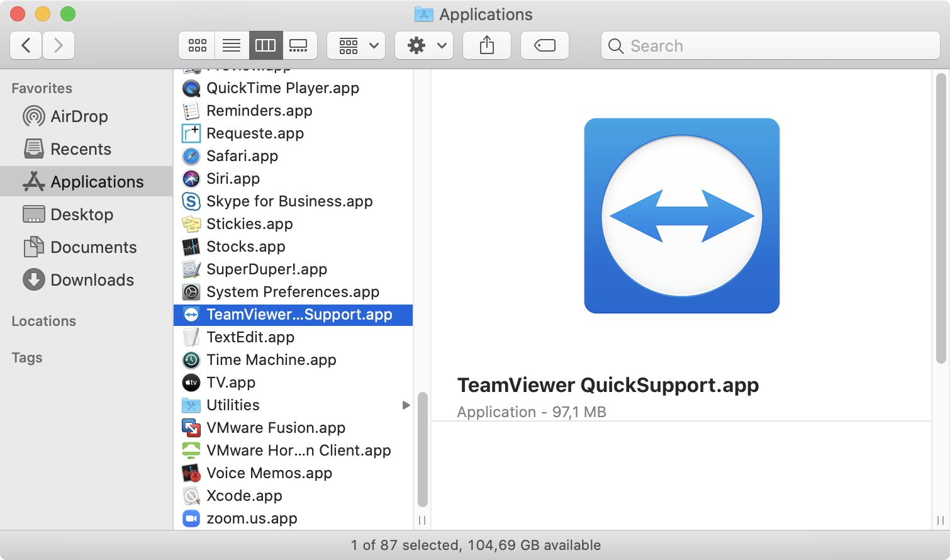Click the Siri app icon
950x560 pixels.
coord(191,179)
